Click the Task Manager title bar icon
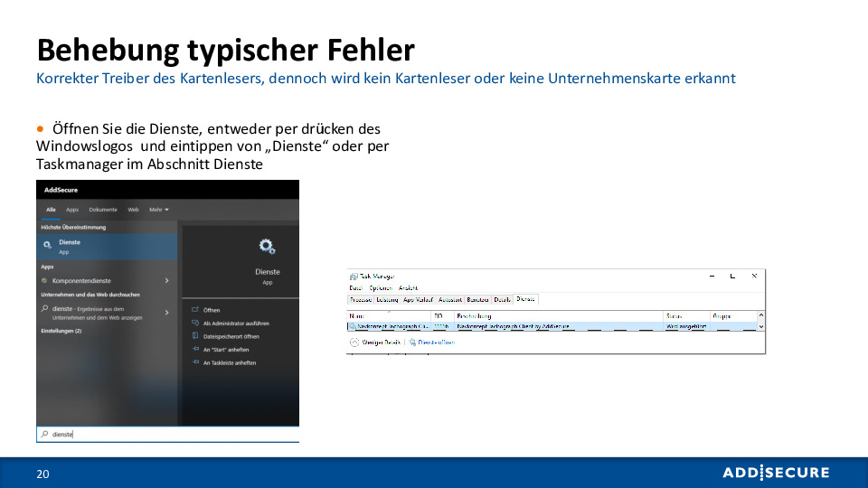 [354, 277]
